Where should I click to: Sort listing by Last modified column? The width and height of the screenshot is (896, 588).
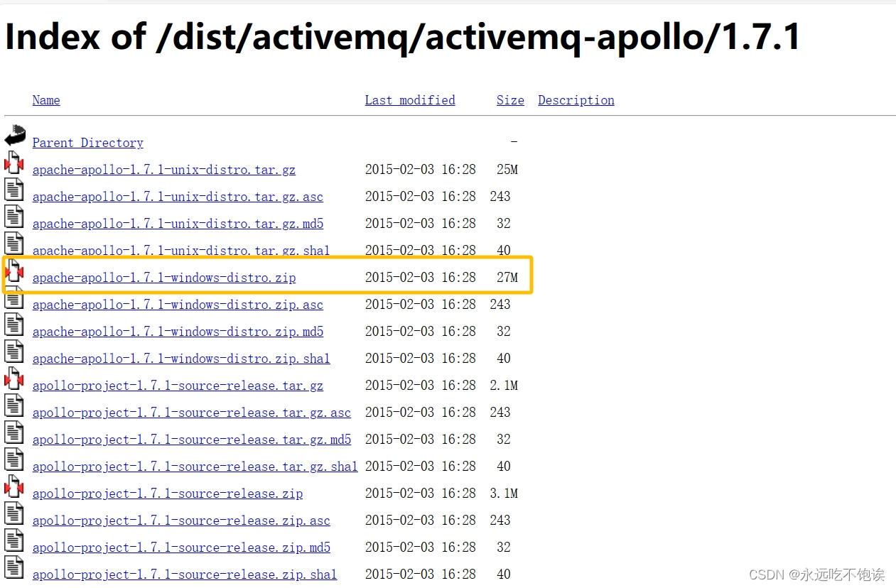(410, 100)
